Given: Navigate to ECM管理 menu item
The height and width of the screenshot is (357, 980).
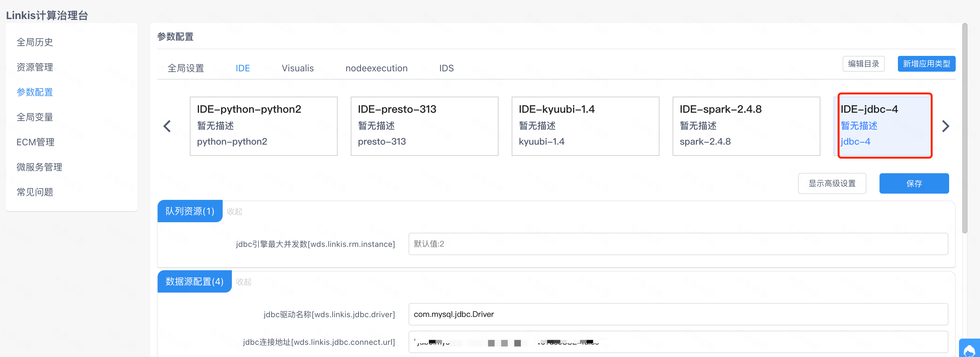Looking at the screenshot, I should pyautogui.click(x=35, y=142).
